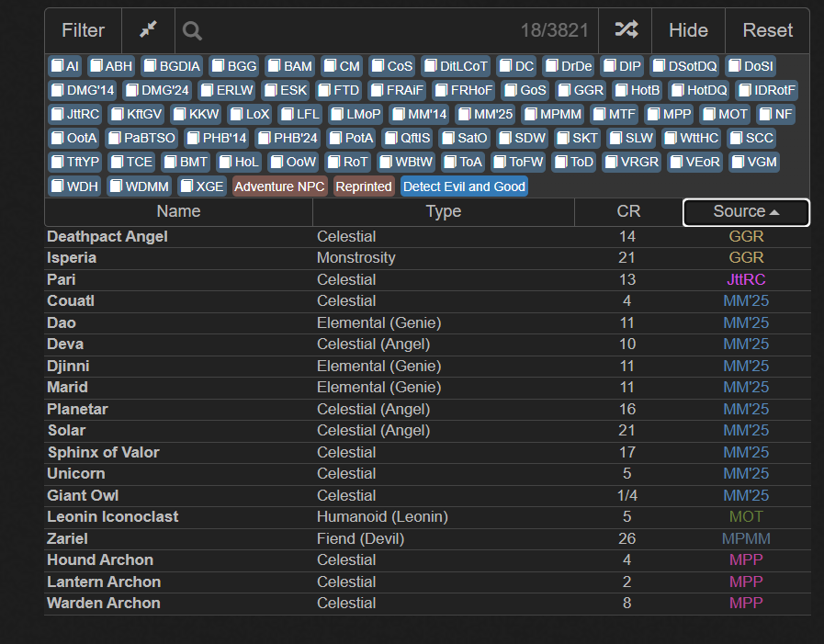
Task: Click the 18/3821 result counter
Action: (x=555, y=30)
